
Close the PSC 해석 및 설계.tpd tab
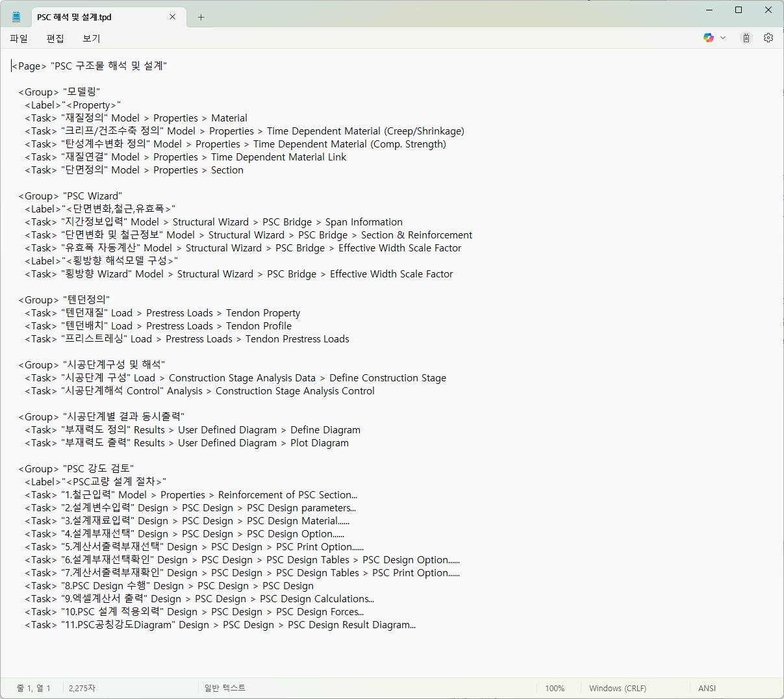click(x=172, y=17)
